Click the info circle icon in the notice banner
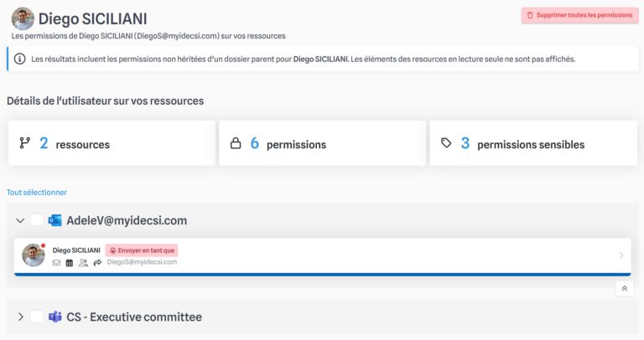 tap(20, 59)
